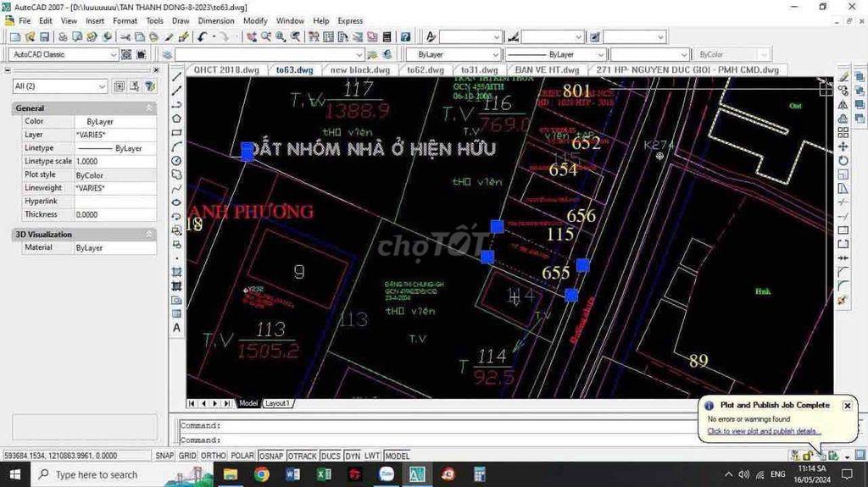
Task: Open the Format menu
Action: tap(125, 20)
